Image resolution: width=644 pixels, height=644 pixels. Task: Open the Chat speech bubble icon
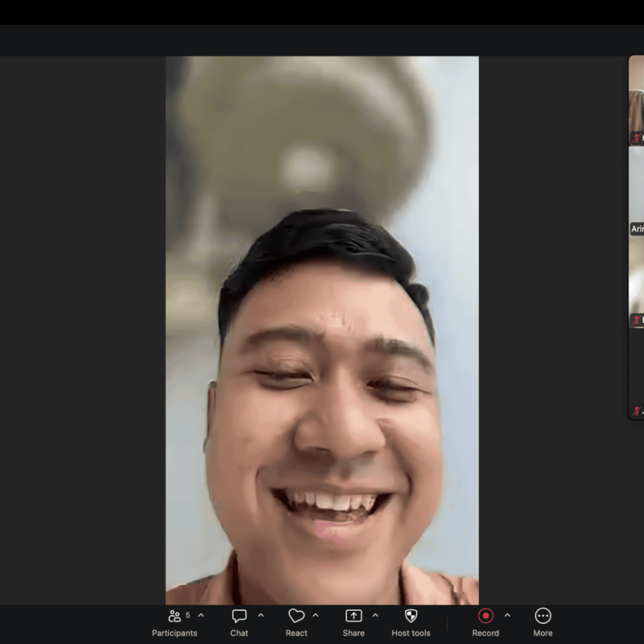[x=239, y=616]
